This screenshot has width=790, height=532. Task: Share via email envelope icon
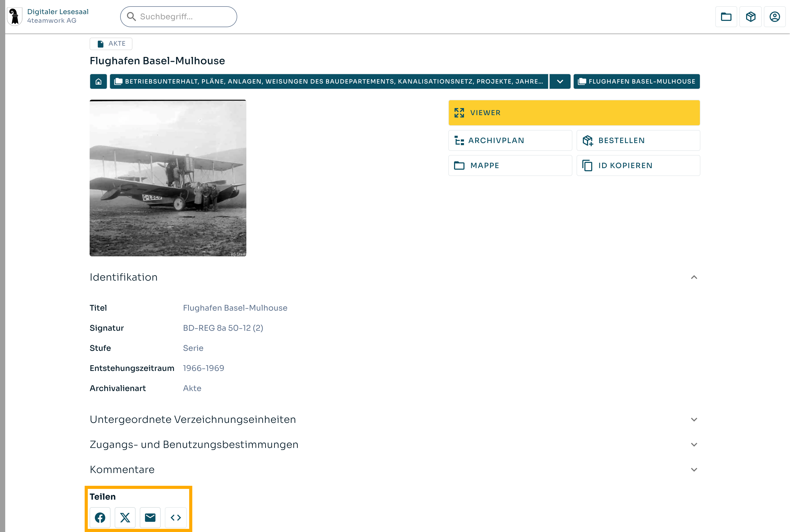pos(150,518)
